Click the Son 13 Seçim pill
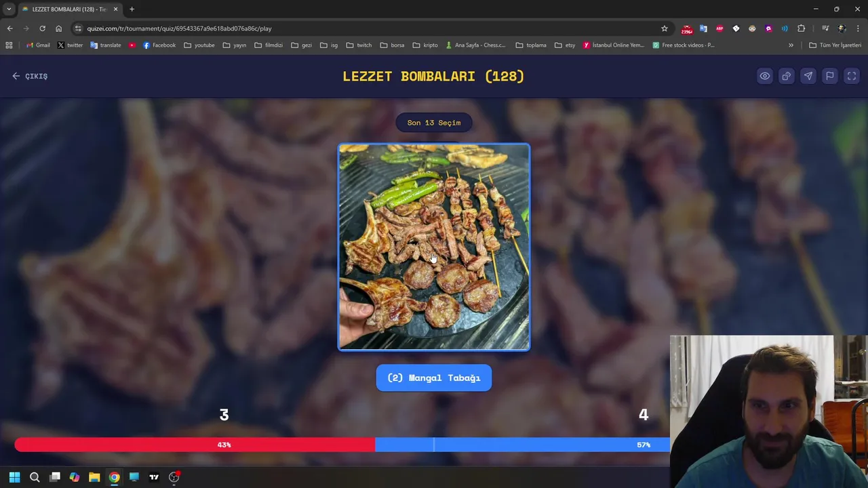Viewport: 868px width, 488px height. pyautogui.click(x=434, y=123)
